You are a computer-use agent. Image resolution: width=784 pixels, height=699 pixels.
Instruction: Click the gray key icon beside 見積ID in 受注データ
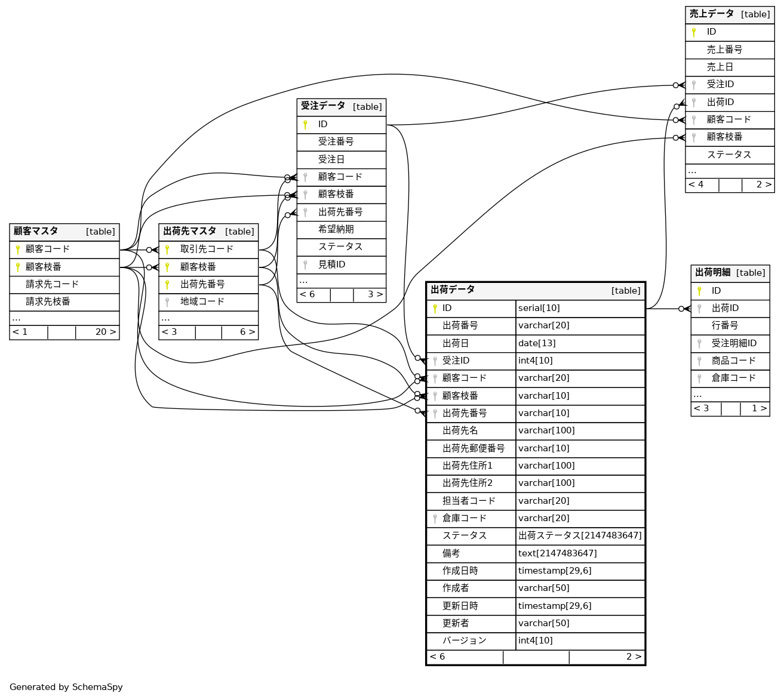pyautogui.click(x=305, y=265)
